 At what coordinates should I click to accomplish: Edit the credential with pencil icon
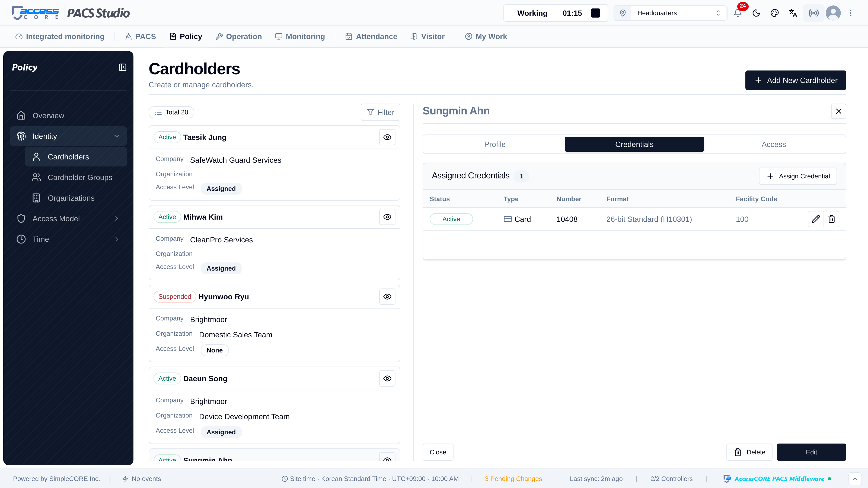pyautogui.click(x=816, y=219)
